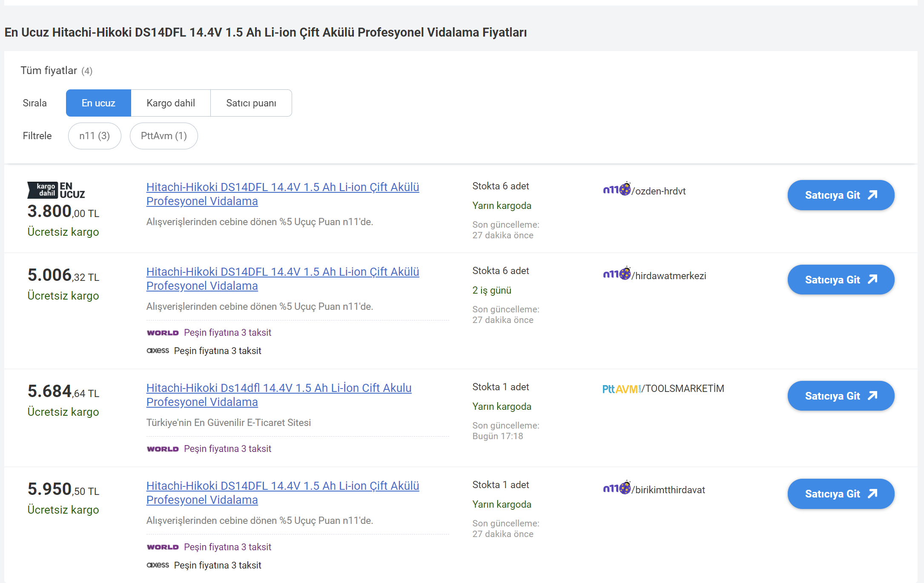Click Stokta 1 adet in birikimtthirdavat row

(x=501, y=485)
